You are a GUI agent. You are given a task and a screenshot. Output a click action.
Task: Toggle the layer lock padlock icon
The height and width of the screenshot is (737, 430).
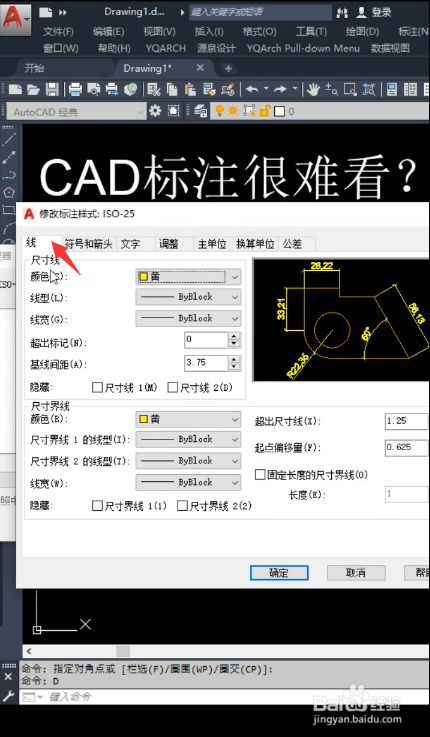click(265, 111)
